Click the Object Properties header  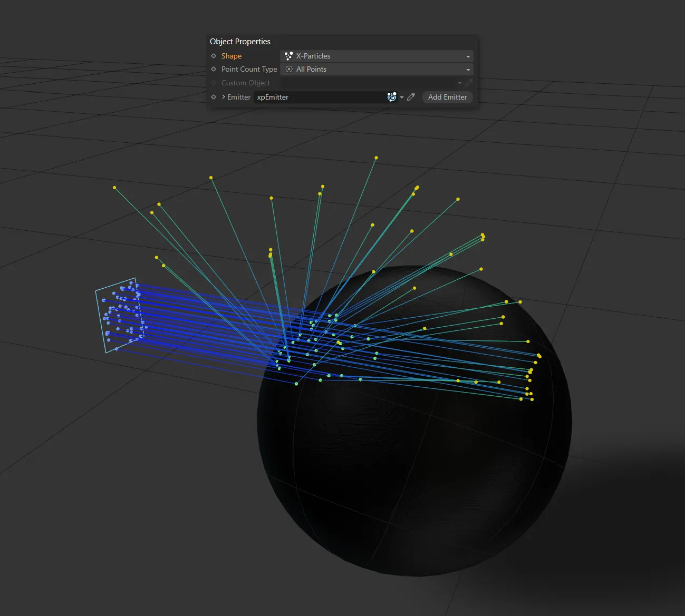pyautogui.click(x=240, y=41)
